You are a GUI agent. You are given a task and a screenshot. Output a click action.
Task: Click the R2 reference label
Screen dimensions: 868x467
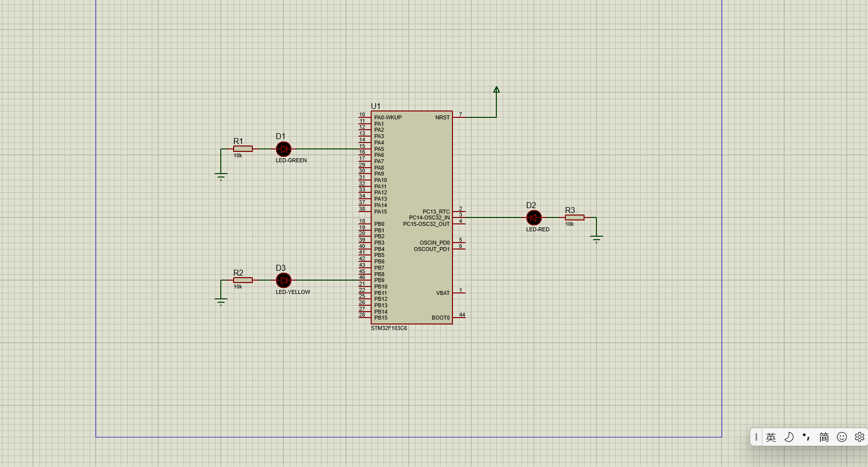point(238,273)
